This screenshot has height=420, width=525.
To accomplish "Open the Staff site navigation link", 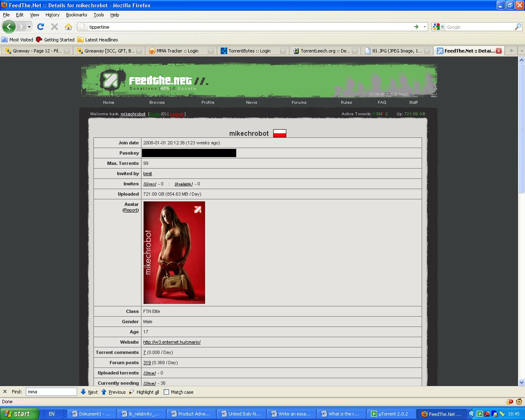I will [413, 102].
